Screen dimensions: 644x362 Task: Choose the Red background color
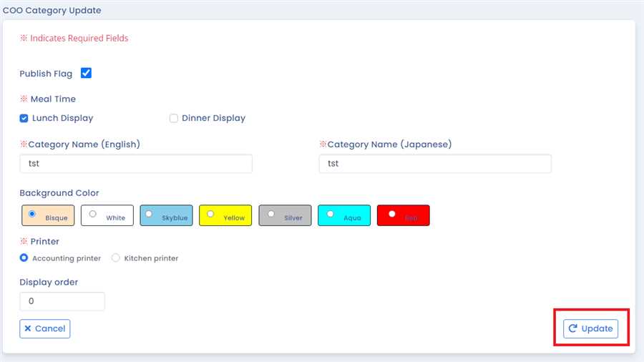coord(391,214)
